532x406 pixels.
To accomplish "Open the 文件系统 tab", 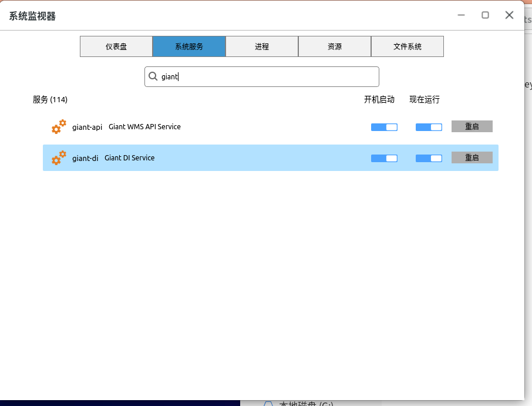I will coord(408,46).
